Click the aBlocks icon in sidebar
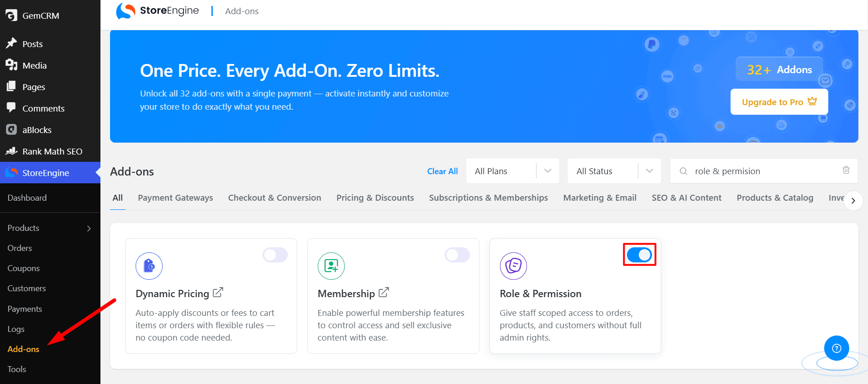Image resolution: width=868 pixels, height=384 pixels. coord(11,129)
